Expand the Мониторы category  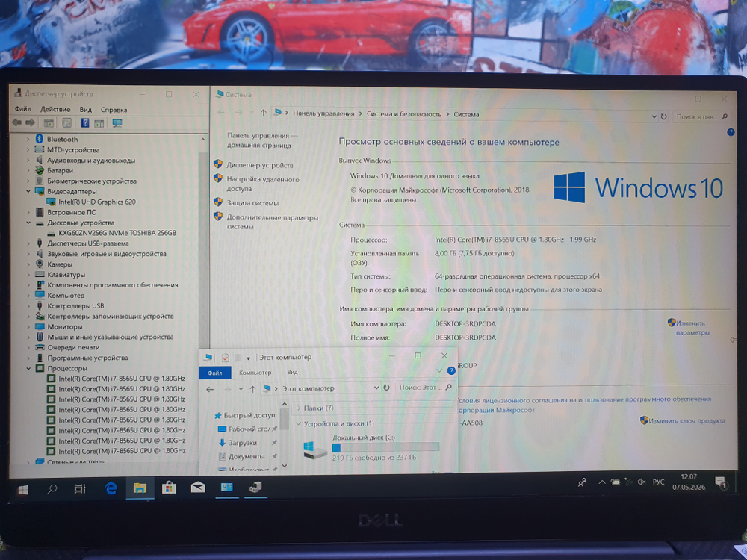[x=28, y=327]
